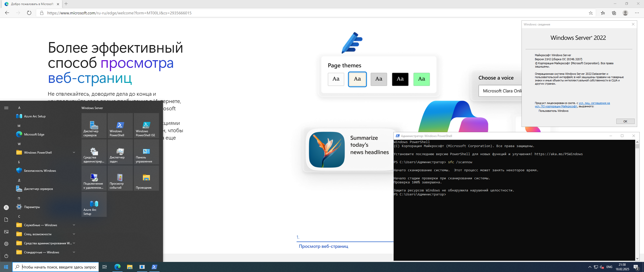
Task: Open Безопасность Windows from the app list
Action: (45, 171)
